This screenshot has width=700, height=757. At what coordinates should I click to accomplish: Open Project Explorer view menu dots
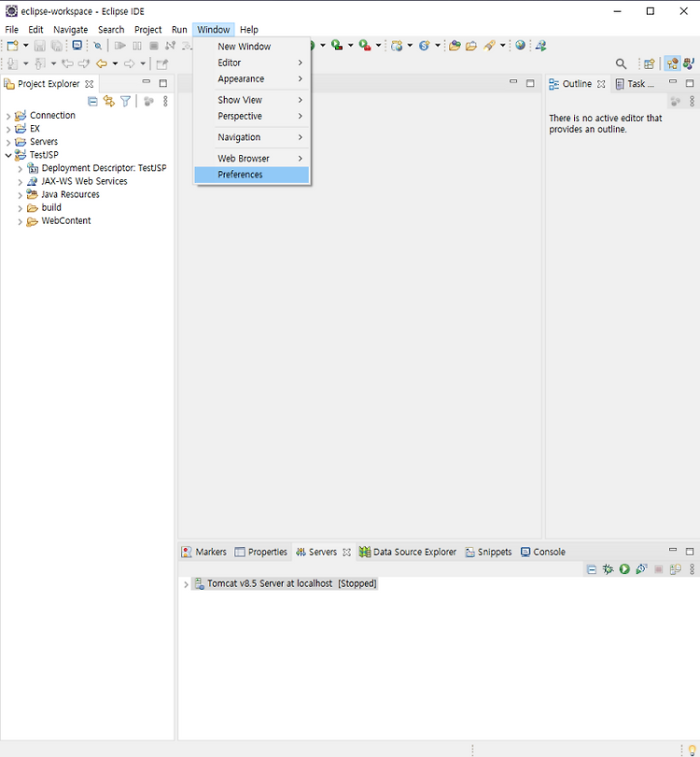pyautogui.click(x=165, y=101)
